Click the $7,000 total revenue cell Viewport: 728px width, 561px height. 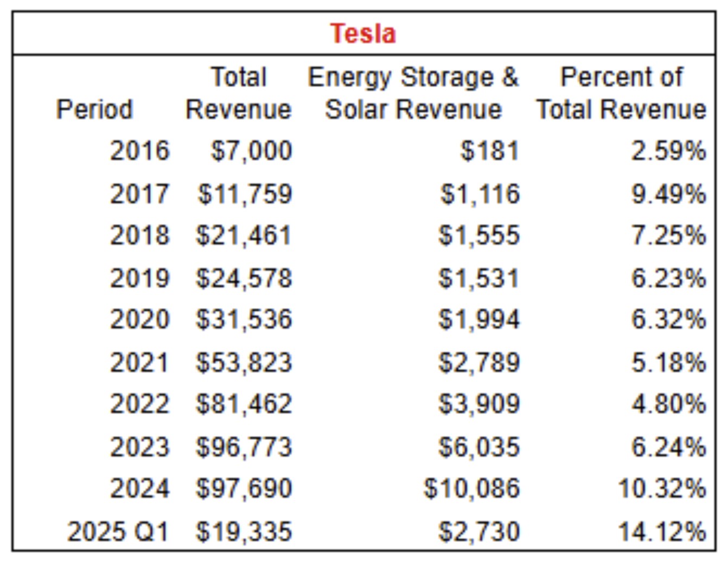252,150
